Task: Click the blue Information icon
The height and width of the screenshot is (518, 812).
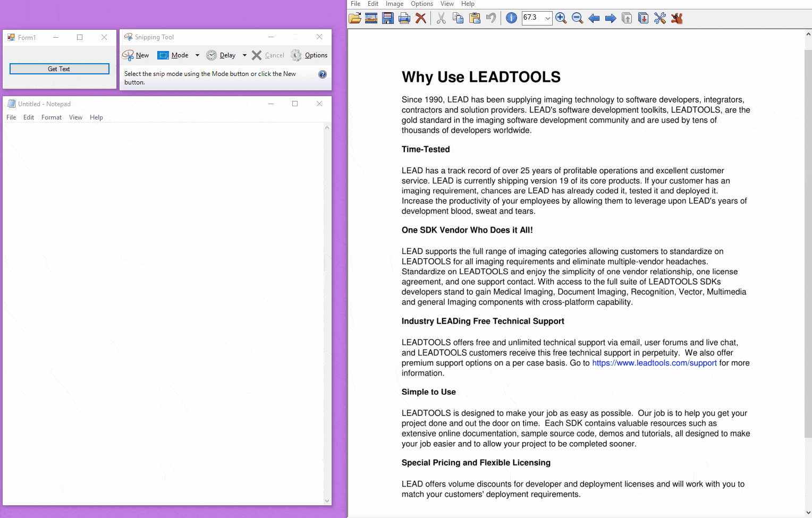Action: coord(511,18)
